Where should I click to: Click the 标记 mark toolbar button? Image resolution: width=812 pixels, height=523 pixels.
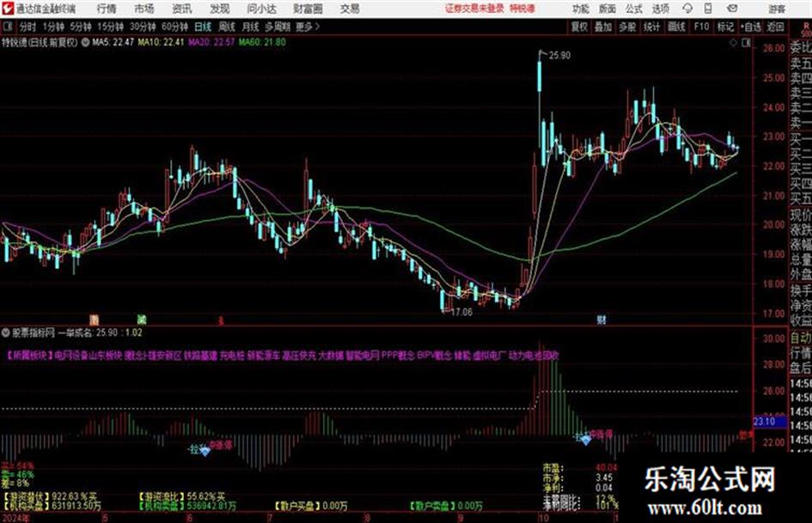[x=725, y=27]
